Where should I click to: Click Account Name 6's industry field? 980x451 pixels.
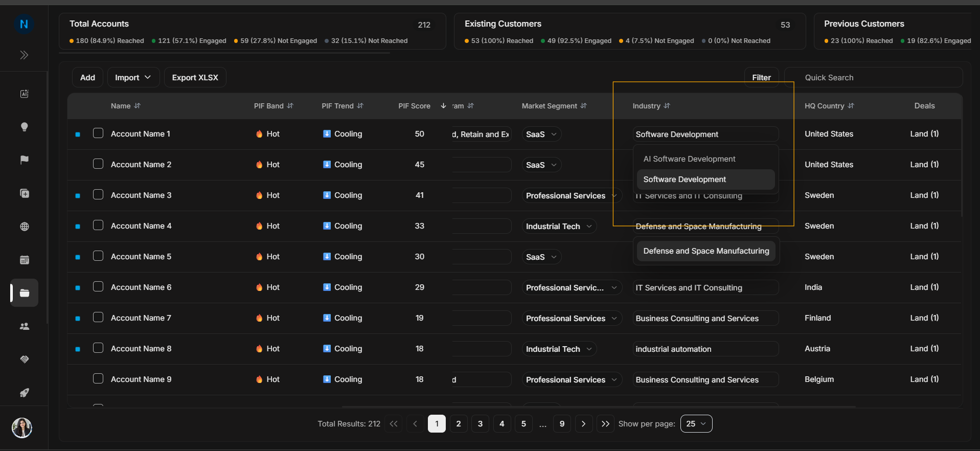point(705,287)
